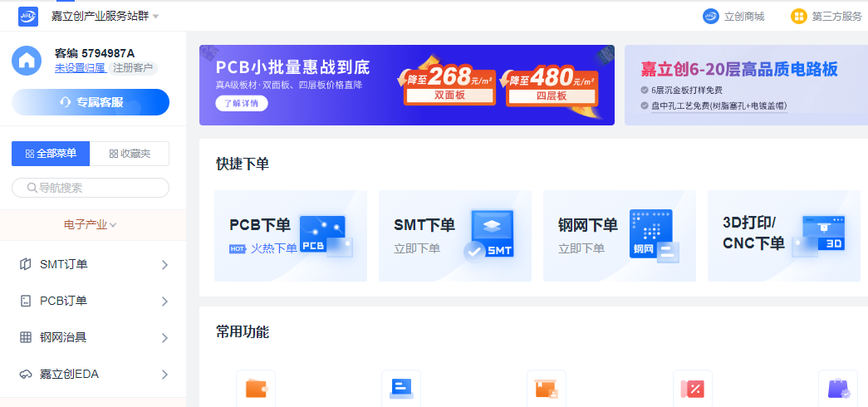The image size is (868, 407).
Task: Click 6层沉金板打样免费 text
Action: 687,91
